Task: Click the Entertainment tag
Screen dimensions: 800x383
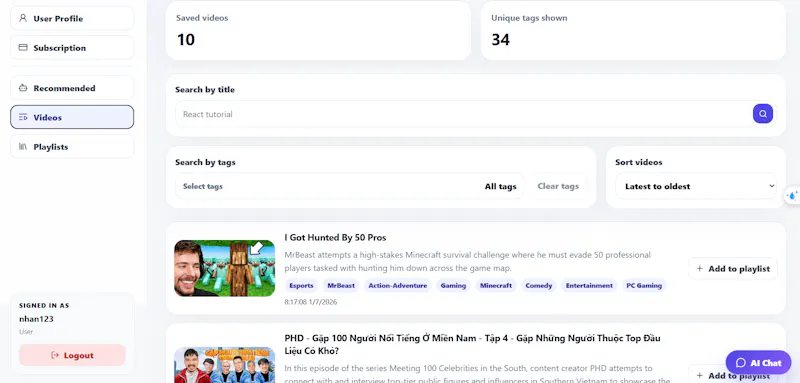Action: [589, 286]
